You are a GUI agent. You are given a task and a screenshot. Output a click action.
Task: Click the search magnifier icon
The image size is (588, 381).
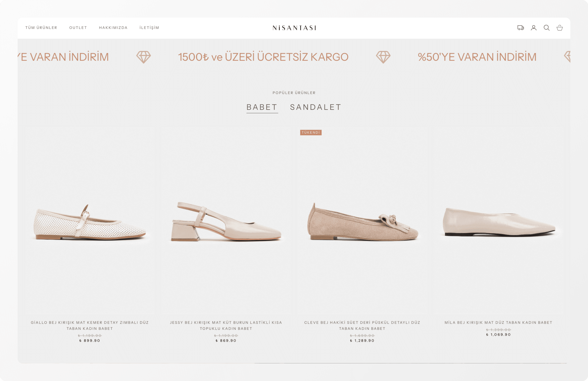click(547, 28)
